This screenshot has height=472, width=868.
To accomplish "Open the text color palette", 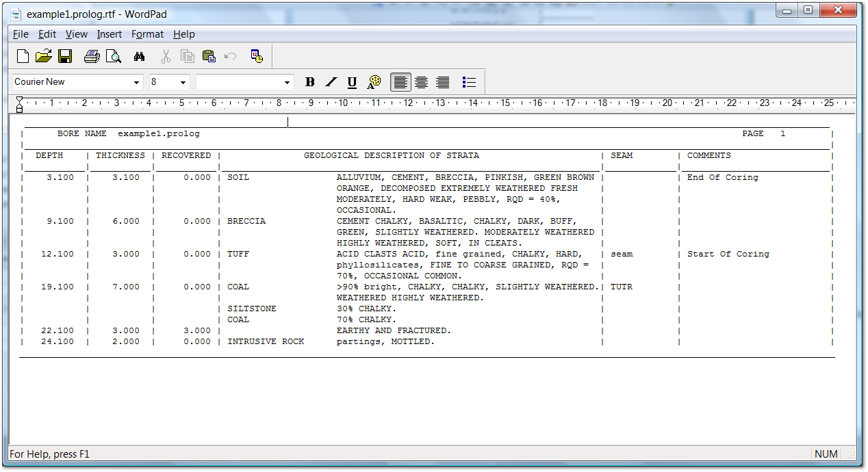I will pyautogui.click(x=374, y=82).
